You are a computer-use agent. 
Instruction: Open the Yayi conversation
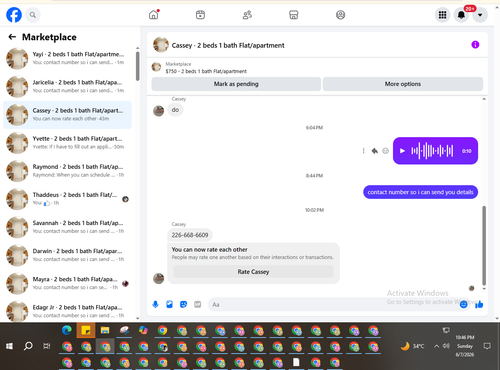(x=67, y=58)
